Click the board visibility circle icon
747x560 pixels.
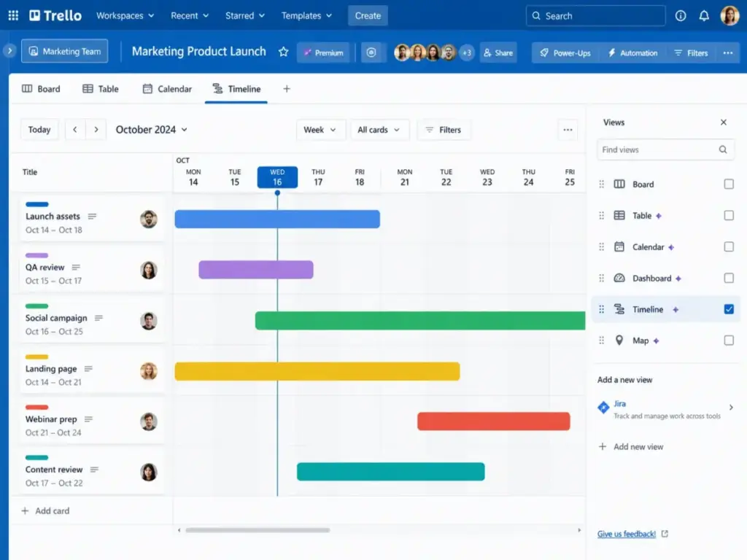point(371,52)
